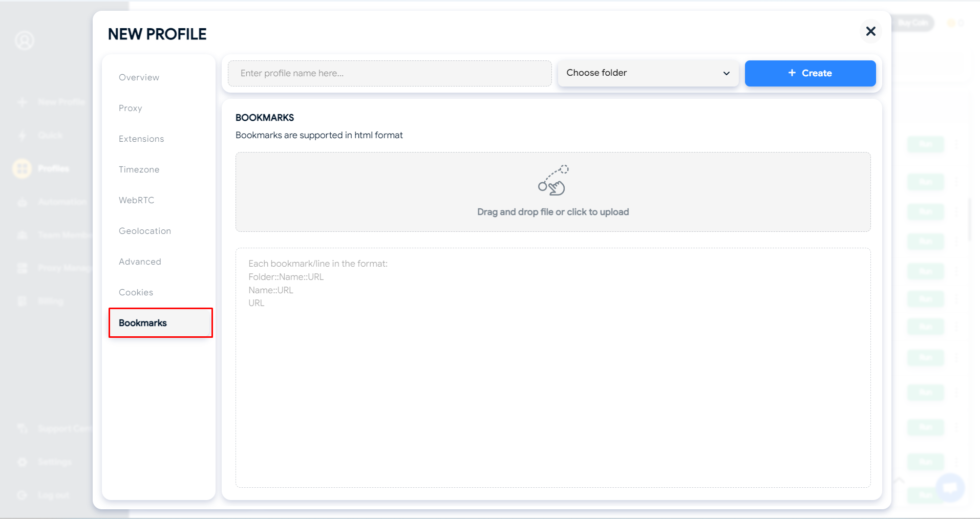Select the Cookies tab
This screenshot has height=519, width=980.
click(136, 292)
